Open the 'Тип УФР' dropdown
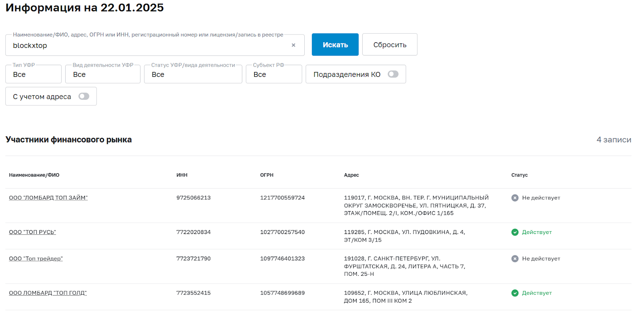 pos(33,74)
